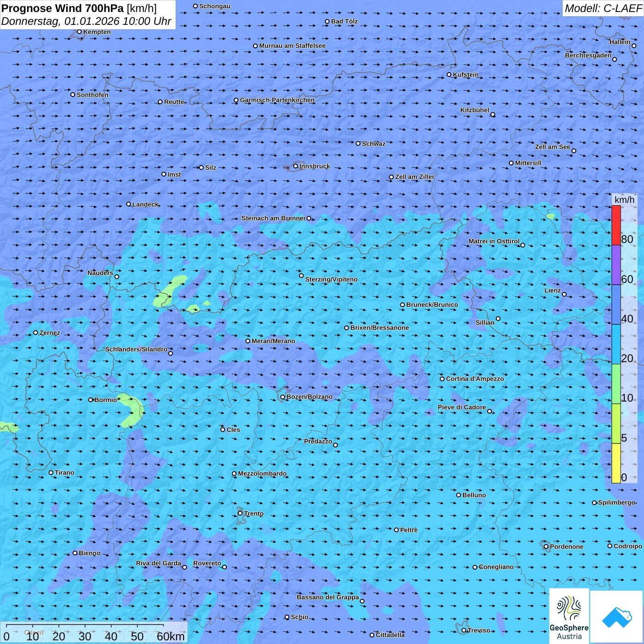Click the 'Prognose Wind 700hPa [km/h]' title

(x=79, y=8)
